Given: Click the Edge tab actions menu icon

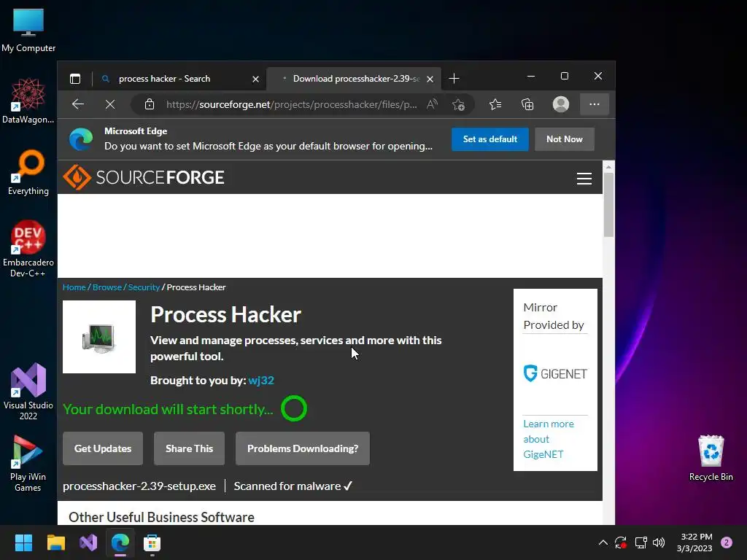Looking at the screenshot, I should tap(75, 79).
